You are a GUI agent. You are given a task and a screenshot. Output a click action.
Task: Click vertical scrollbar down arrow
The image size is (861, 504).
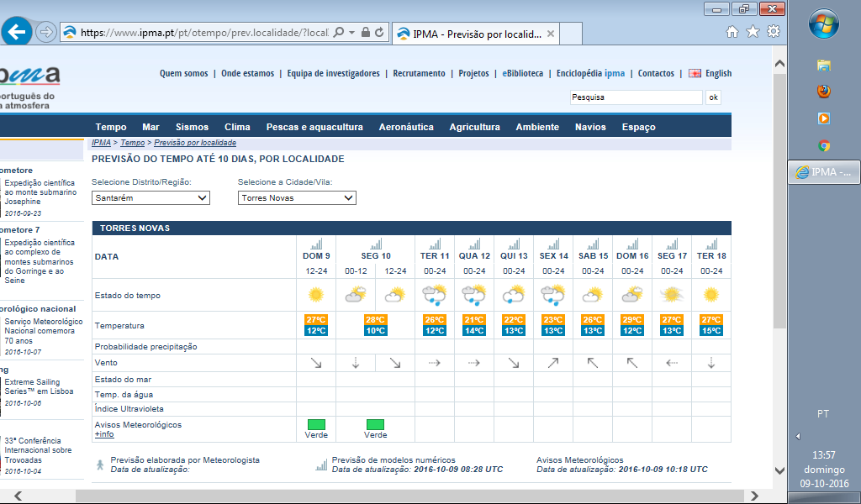779,470
